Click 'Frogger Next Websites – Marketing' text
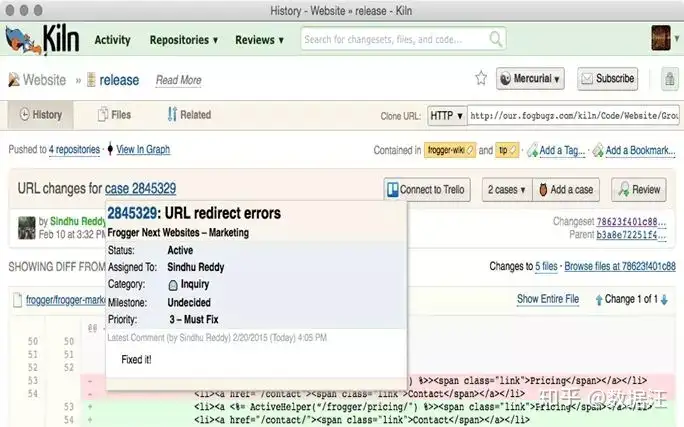Viewport: 684px width, 427px height. point(178,233)
